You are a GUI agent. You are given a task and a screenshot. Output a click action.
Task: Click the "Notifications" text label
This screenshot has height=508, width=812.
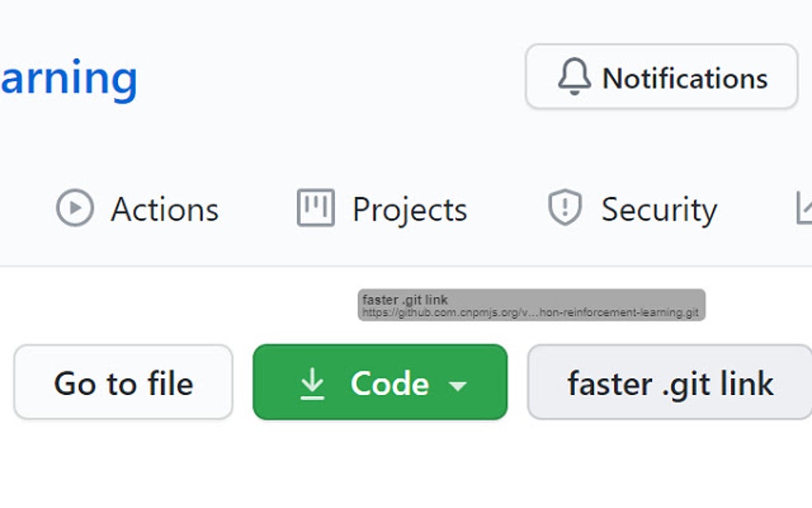pyautogui.click(x=685, y=78)
